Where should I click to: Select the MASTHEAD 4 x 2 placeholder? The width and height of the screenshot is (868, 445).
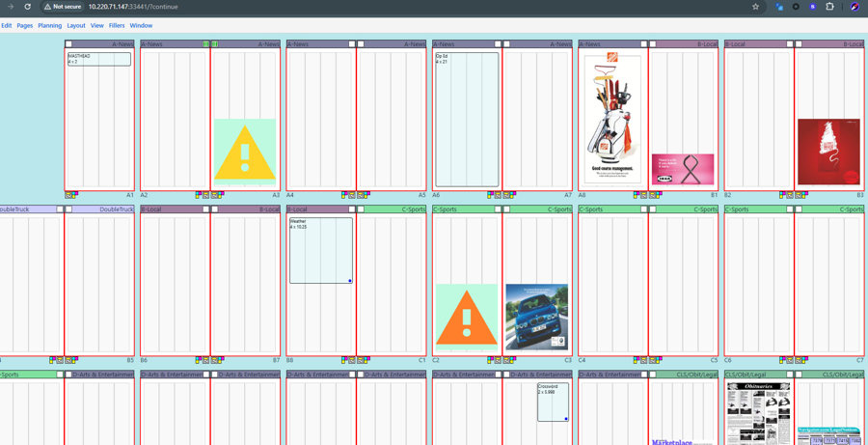point(99,59)
